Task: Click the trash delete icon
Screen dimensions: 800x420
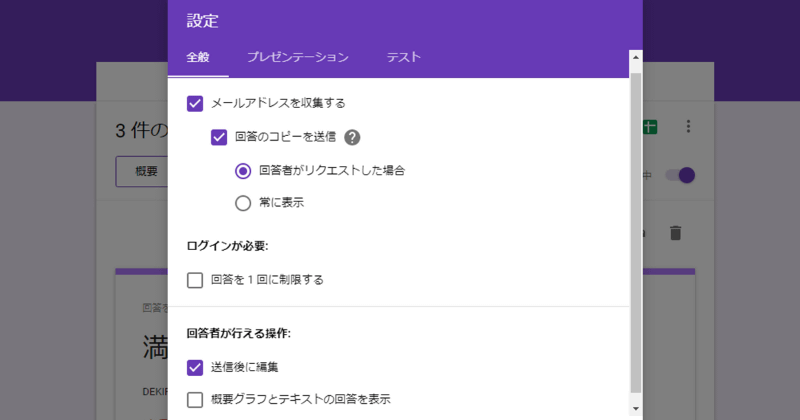Action: tap(676, 233)
